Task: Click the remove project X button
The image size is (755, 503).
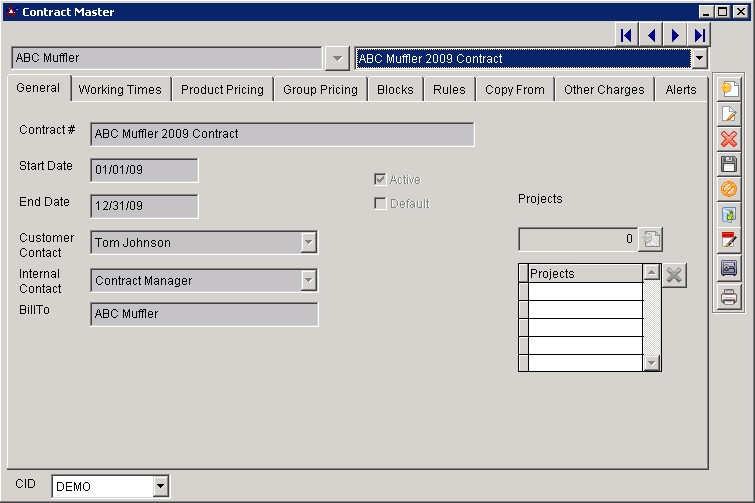Action: [x=675, y=276]
